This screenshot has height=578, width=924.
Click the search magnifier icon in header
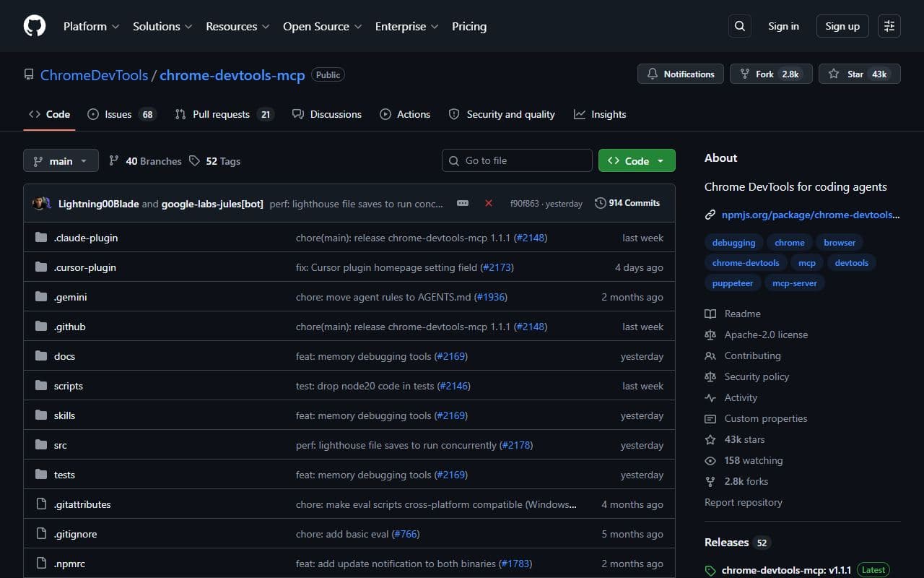point(739,26)
